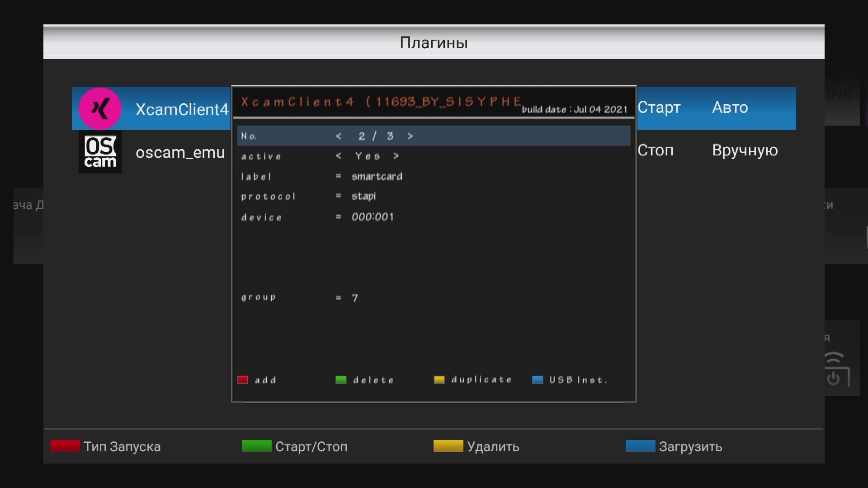Click the delete label
Image resolution: width=868 pixels, height=488 pixels.
click(x=373, y=380)
